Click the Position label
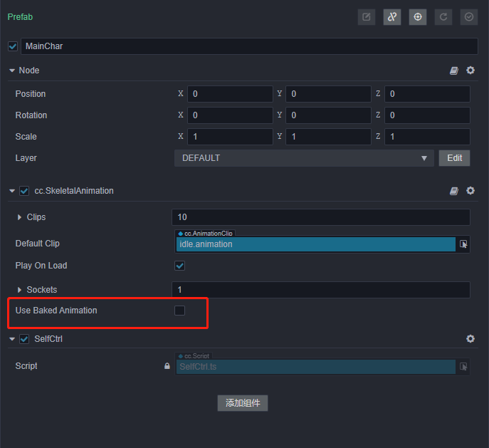This screenshot has width=489, height=448. (31, 94)
